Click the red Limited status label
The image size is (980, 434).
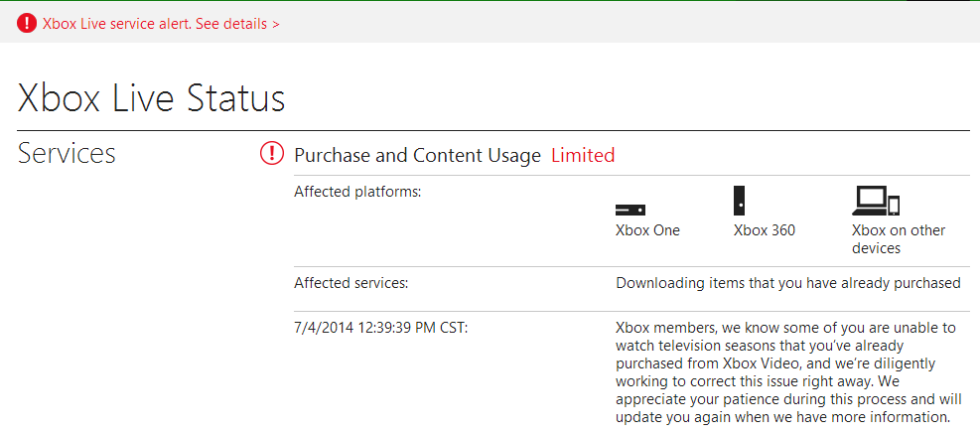pyautogui.click(x=583, y=155)
